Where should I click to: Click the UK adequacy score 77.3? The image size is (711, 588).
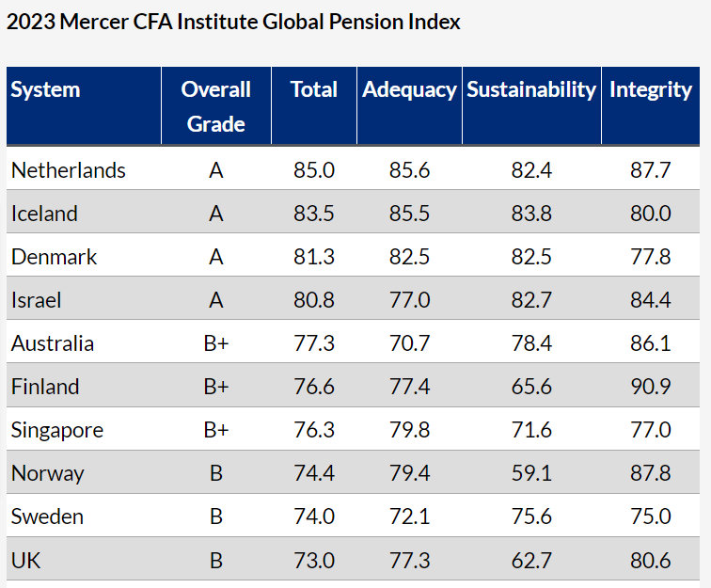pyautogui.click(x=409, y=561)
